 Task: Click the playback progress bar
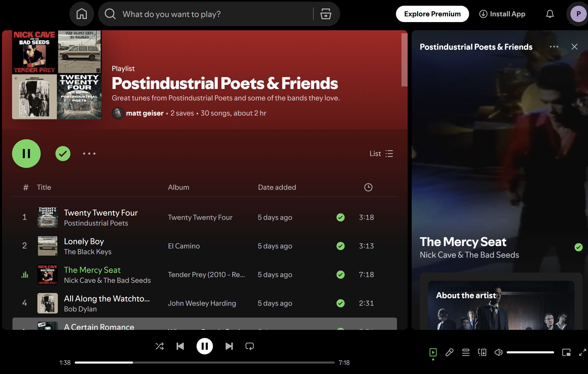[204, 363]
